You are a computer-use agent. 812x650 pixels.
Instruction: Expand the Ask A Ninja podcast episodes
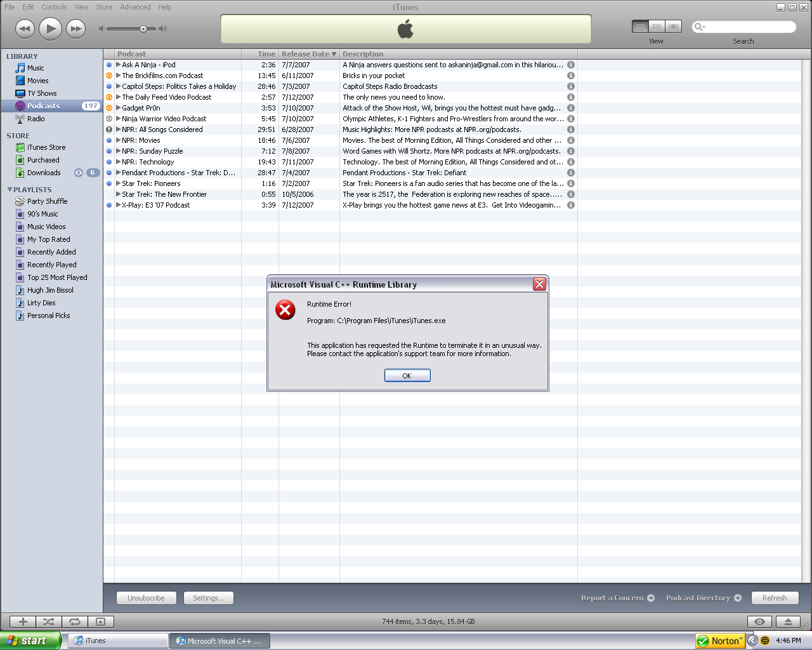pyautogui.click(x=118, y=64)
